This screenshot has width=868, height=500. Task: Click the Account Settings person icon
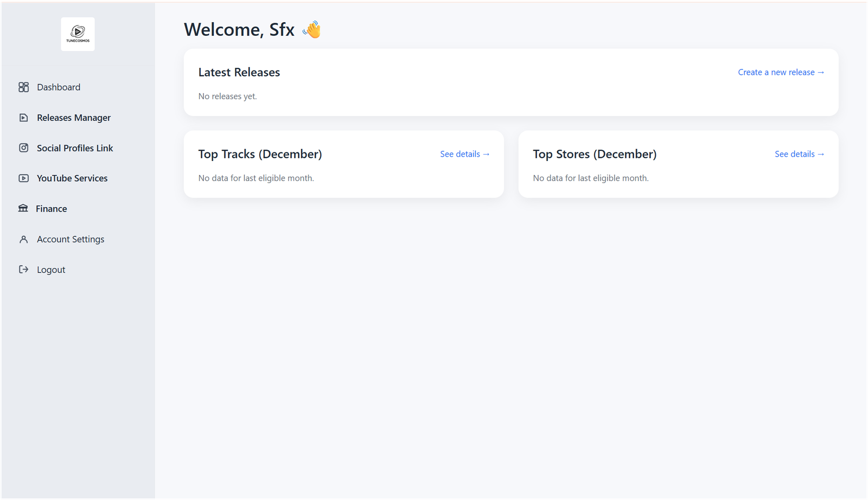click(x=23, y=239)
